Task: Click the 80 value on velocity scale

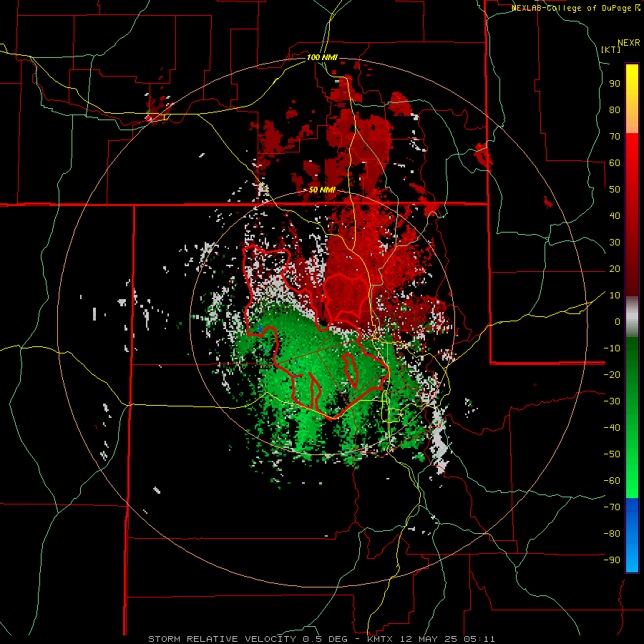Action: [615, 109]
